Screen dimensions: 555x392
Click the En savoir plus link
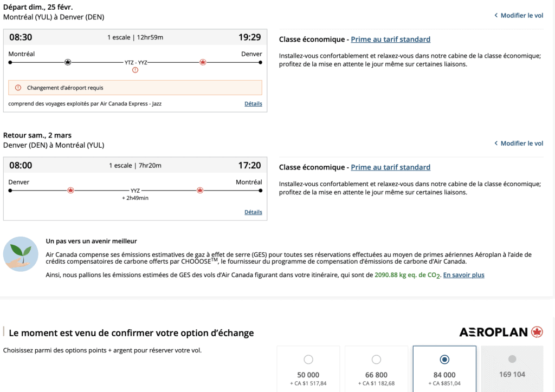click(463, 275)
